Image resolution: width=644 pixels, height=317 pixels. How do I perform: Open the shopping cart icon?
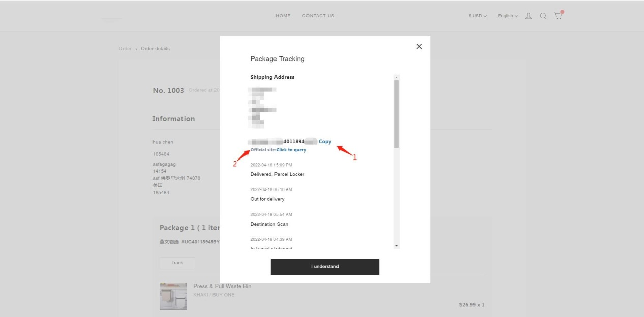558,16
